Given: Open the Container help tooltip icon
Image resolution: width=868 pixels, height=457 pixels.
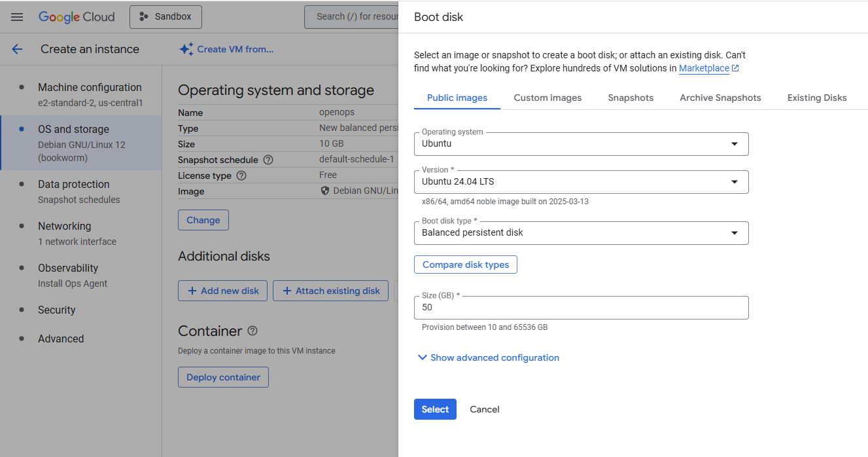Looking at the screenshot, I should click(252, 331).
